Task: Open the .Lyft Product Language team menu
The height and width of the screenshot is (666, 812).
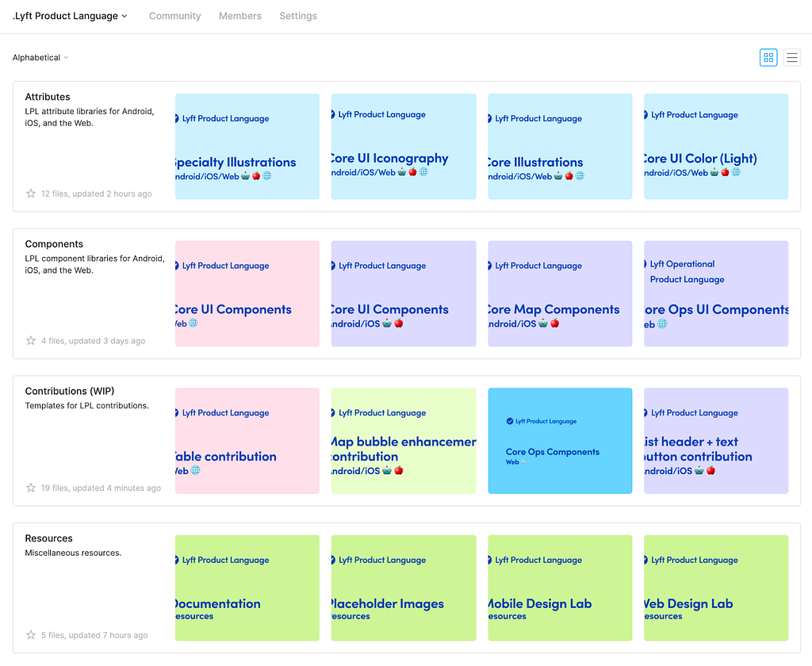Action: click(x=70, y=16)
